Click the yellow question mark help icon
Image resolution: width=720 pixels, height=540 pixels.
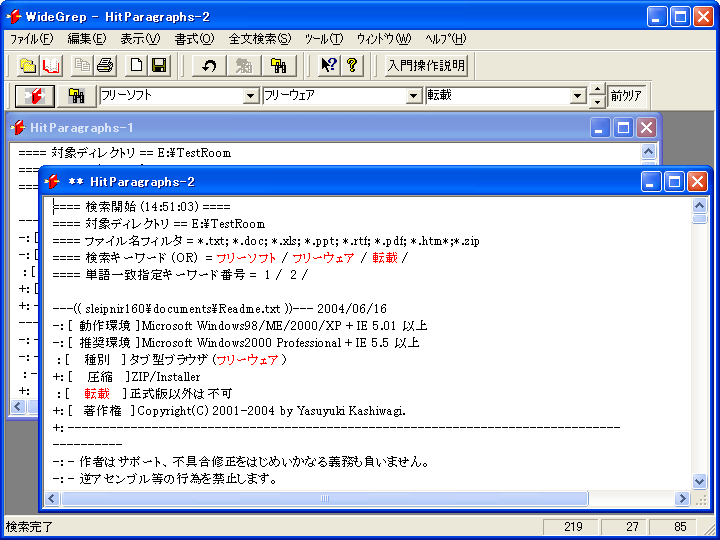pos(352,65)
